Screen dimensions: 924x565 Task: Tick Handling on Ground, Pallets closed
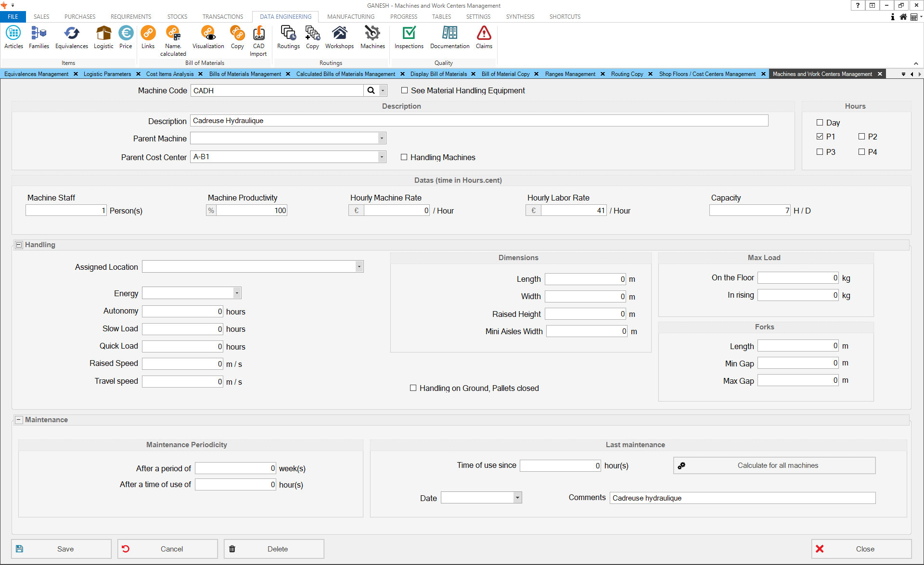(413, 388)
